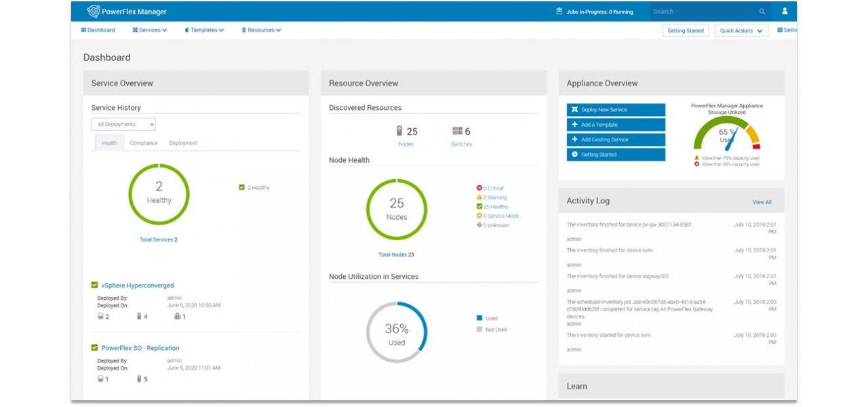Click the 25 Healthy green check icon
The image size is (868, 407).
(479, 207)
